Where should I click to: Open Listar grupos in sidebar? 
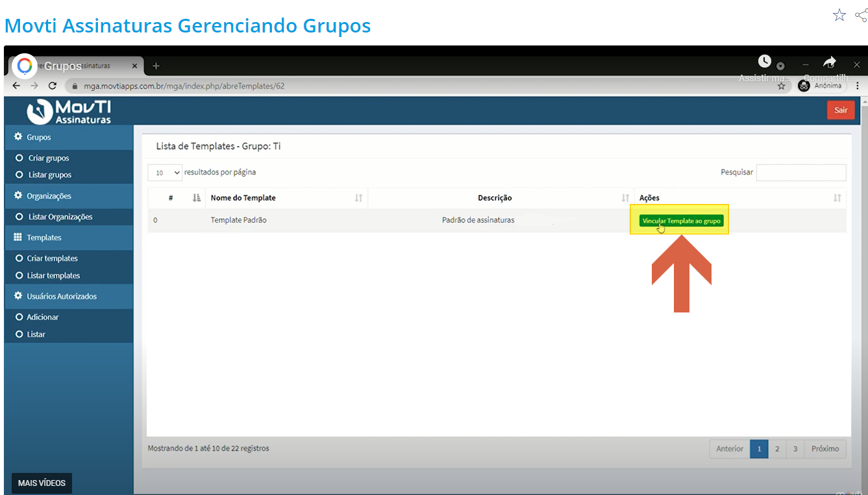(x=50, y=175)
